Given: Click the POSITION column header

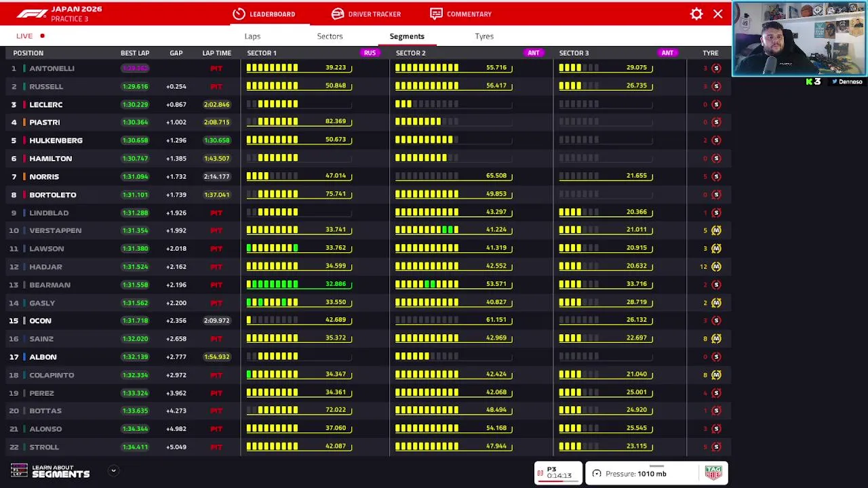Looking at the screenshot, I should (x=28, y=53).
